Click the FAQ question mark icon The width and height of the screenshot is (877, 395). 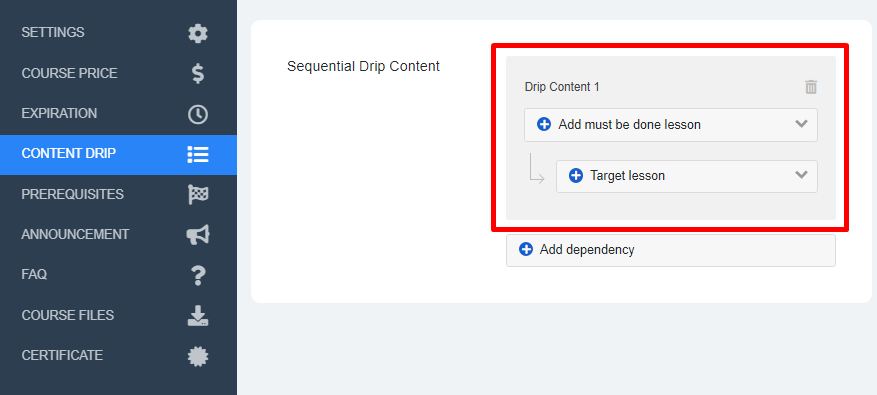tap(198, 275)
